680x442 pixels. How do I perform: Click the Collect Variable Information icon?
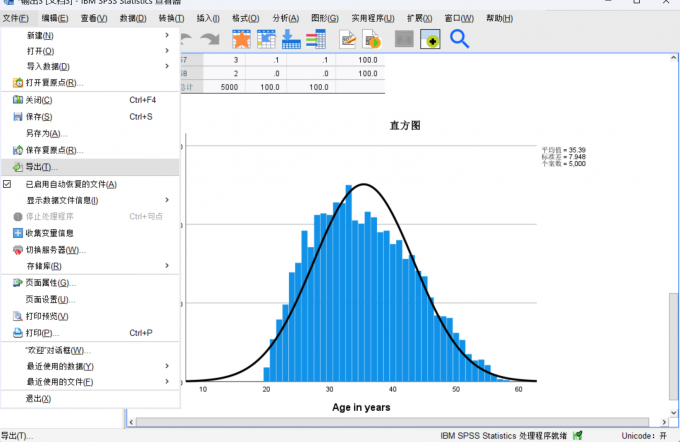click(18, 233)
